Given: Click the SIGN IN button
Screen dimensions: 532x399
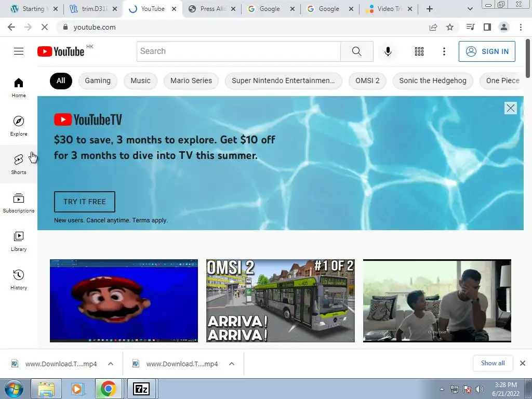Looking at the screenshot, I should pyautogui.click(x=487, y=51).
